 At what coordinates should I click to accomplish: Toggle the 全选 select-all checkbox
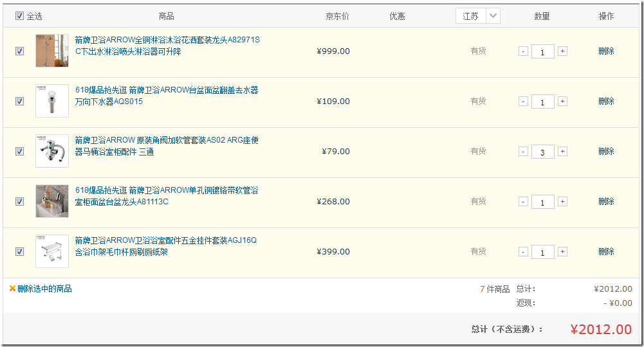click(x=19, y=16)
